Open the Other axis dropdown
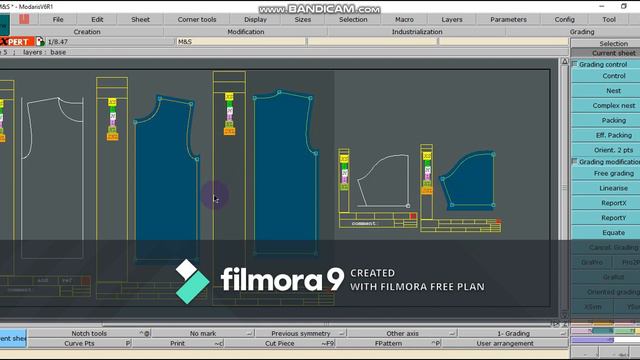Screen dimensions: 640x360 click(402, 333)
